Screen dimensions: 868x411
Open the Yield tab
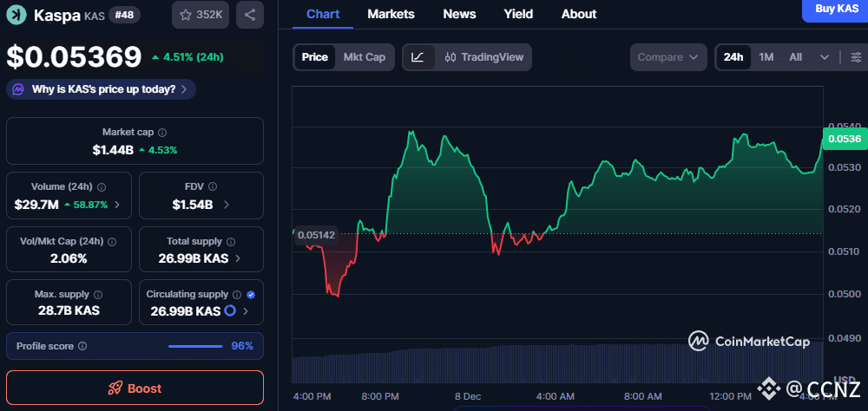click(x=518, y=14)
